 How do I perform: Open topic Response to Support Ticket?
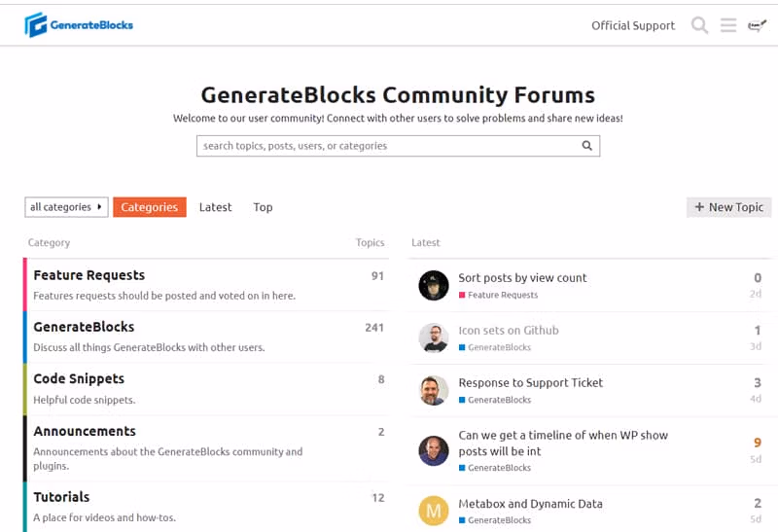point(530,382)
